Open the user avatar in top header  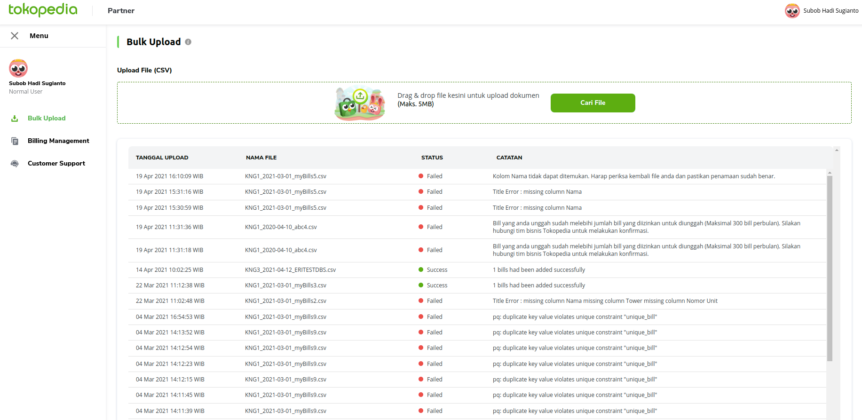[x=793, y=11]
